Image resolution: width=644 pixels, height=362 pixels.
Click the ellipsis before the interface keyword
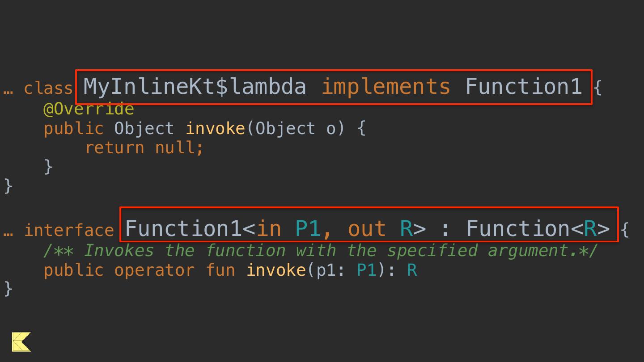click(x=8, y=231)
